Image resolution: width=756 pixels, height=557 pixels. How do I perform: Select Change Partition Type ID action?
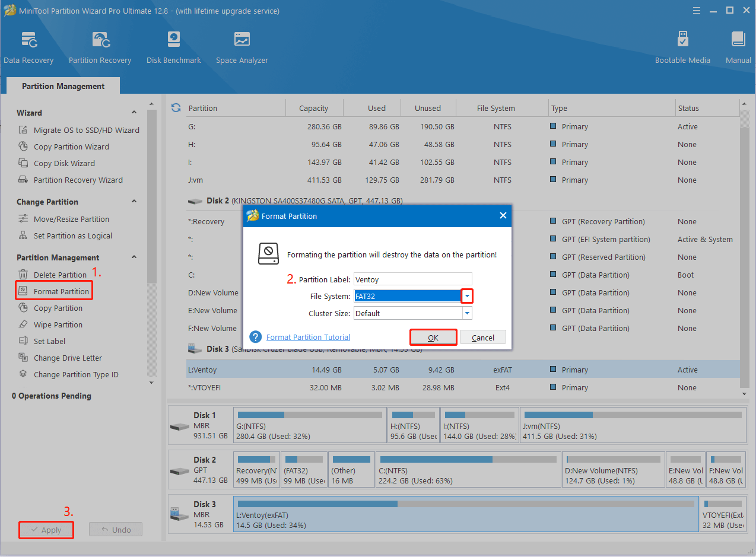pos(69,374)
